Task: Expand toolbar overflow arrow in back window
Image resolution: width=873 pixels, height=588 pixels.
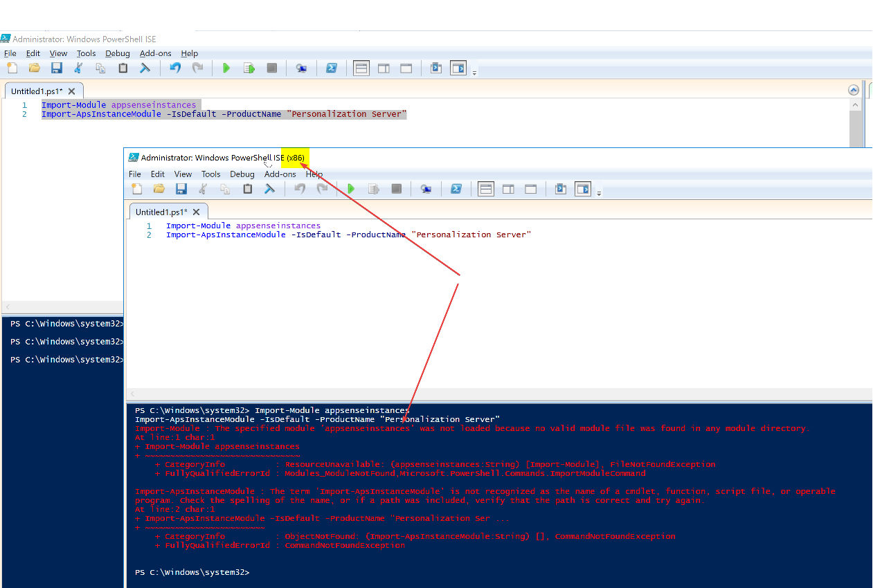Action: coord(475,72)
